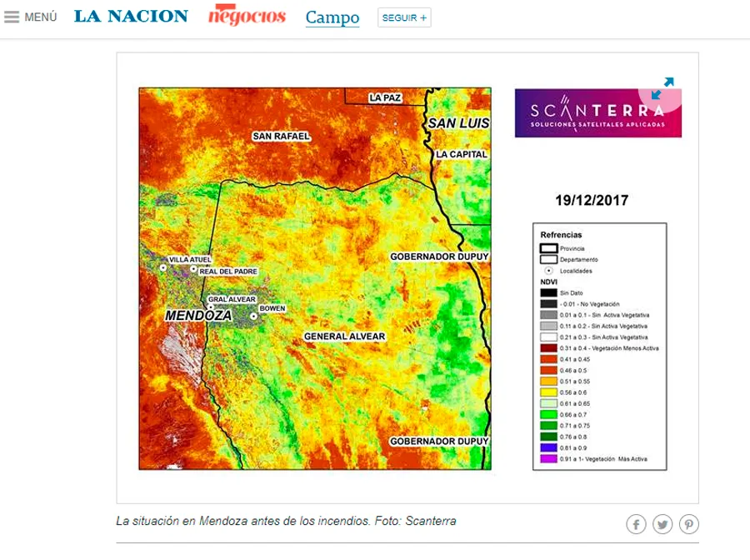Click the black Sin Dato legend swatch
Screen dimensions: 750x560
point(548,292)
